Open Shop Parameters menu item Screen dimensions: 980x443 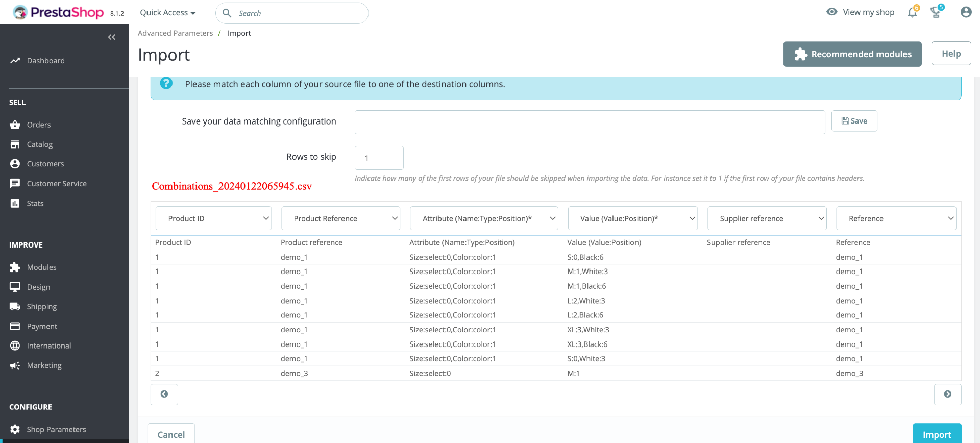coord(57,430)
